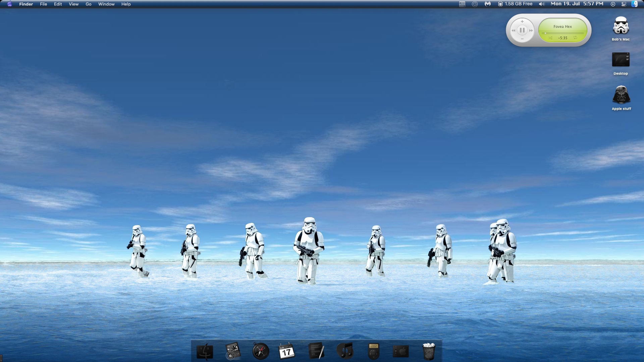
Task: Click the -5:35 remaining time display
Action: tap(562, 38)
